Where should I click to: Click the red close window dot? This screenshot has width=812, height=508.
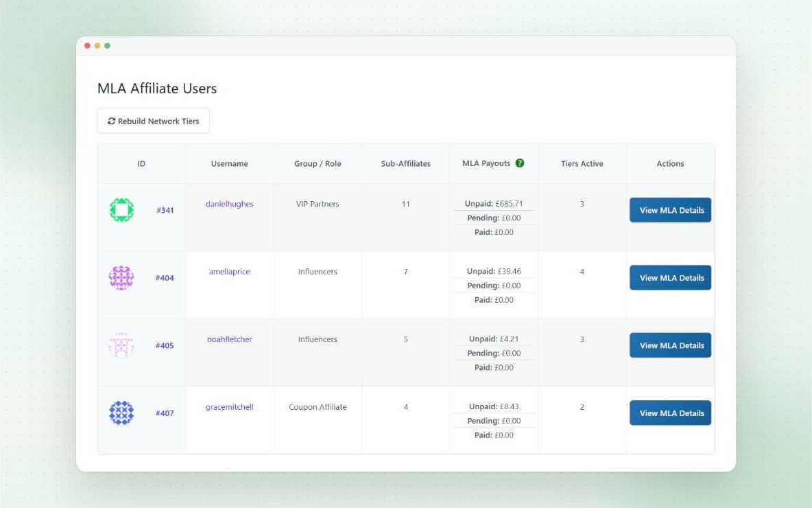pos(88,45)
